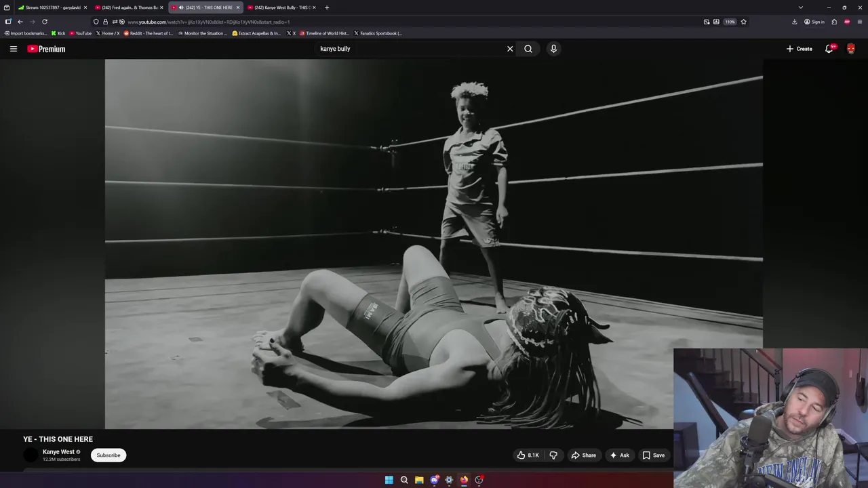
Task: Open Windows taskbar search
Action: 404,480
